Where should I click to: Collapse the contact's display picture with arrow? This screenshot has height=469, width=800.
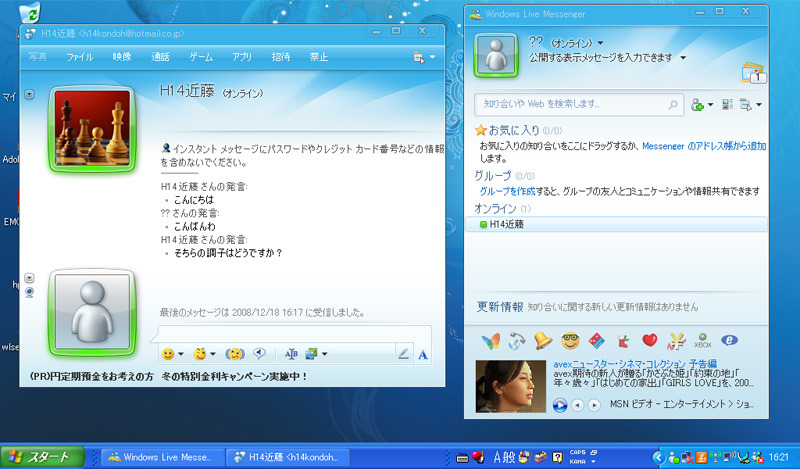[x=30, y=94]
